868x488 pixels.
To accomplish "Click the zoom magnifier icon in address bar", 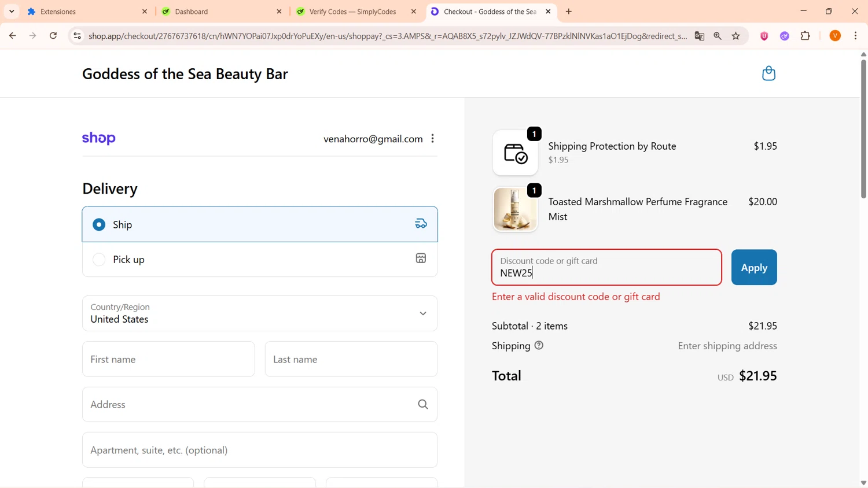I will click(x=718, y=36).
